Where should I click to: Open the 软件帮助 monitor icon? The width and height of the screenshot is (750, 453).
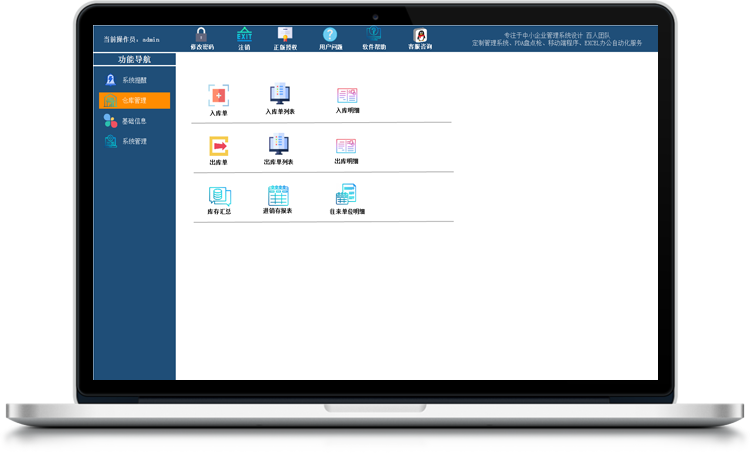point(374,34)
